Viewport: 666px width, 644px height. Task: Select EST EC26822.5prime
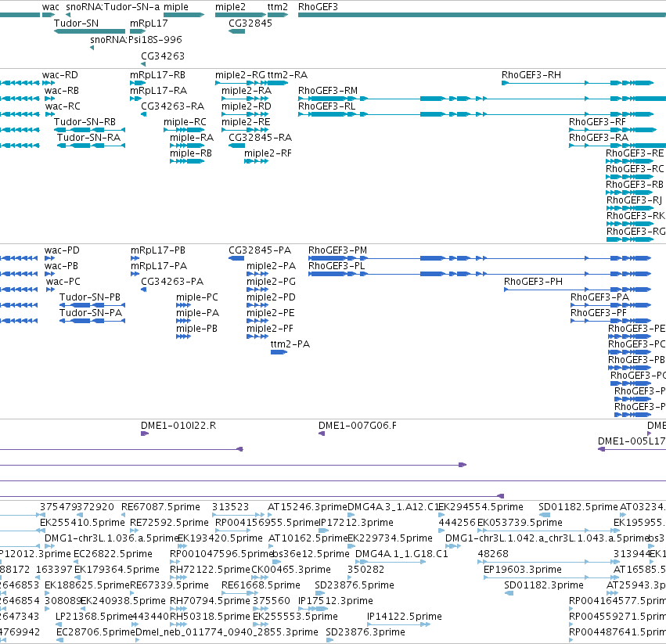coord(77,562)
